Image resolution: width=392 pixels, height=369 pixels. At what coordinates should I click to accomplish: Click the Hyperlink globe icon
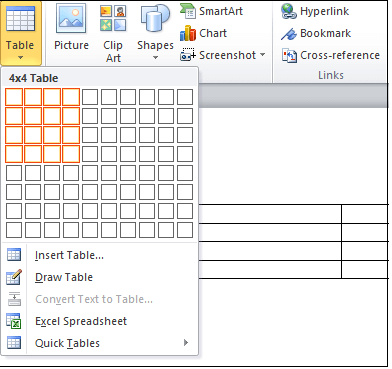click(289, 11)
